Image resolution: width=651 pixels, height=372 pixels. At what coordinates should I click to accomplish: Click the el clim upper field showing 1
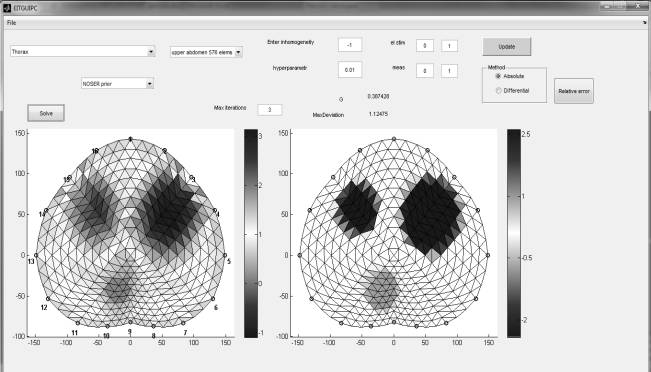[449, 46]
